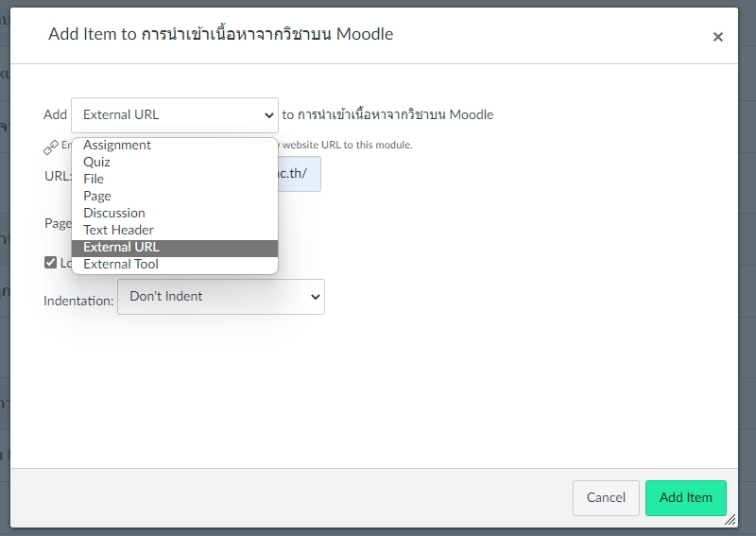
Task: Select Assignment from the item type list
Action: tap(117, 145)
